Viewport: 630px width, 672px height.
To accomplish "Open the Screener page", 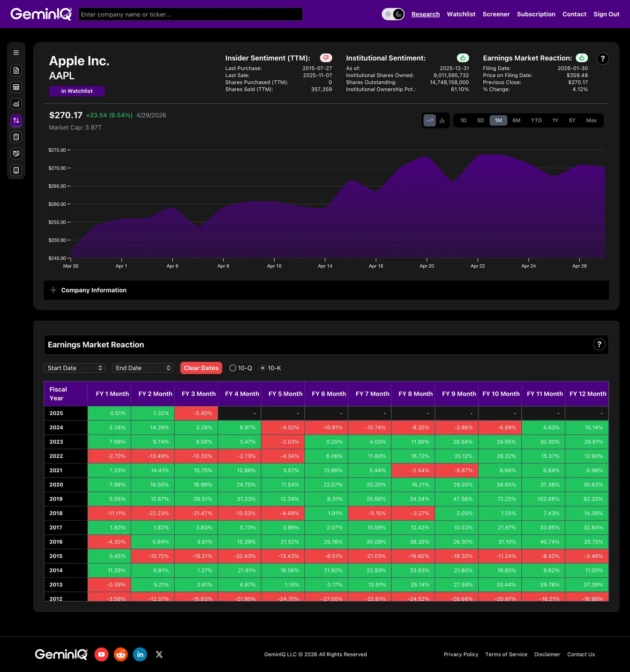I will (x=496, y=14).
